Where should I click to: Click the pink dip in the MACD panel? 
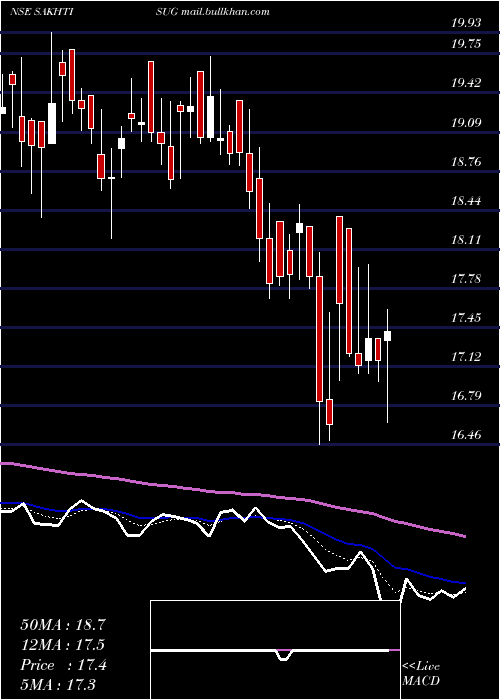[x=284, y=655]
